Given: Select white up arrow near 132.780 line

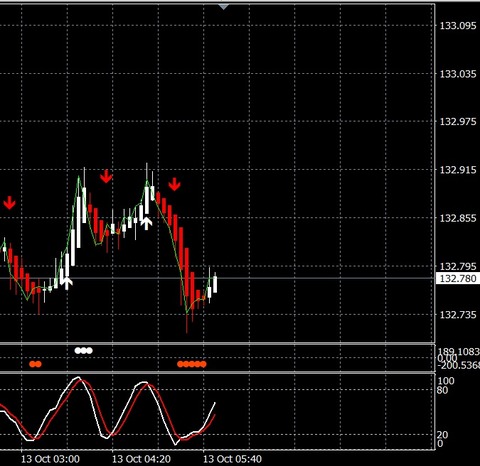Looking at the screenshot, I should point(67,283).
